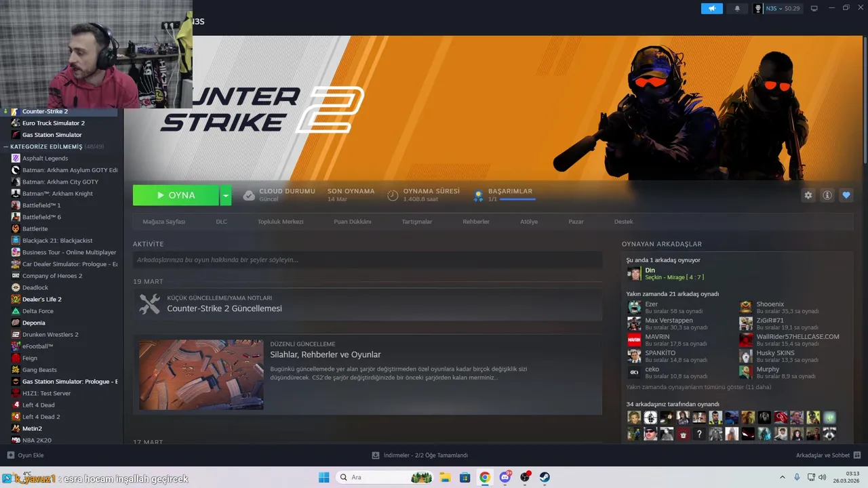Open the Tartışmalar tab
This screenshot has width=868, height=488.
click(416, 222)
